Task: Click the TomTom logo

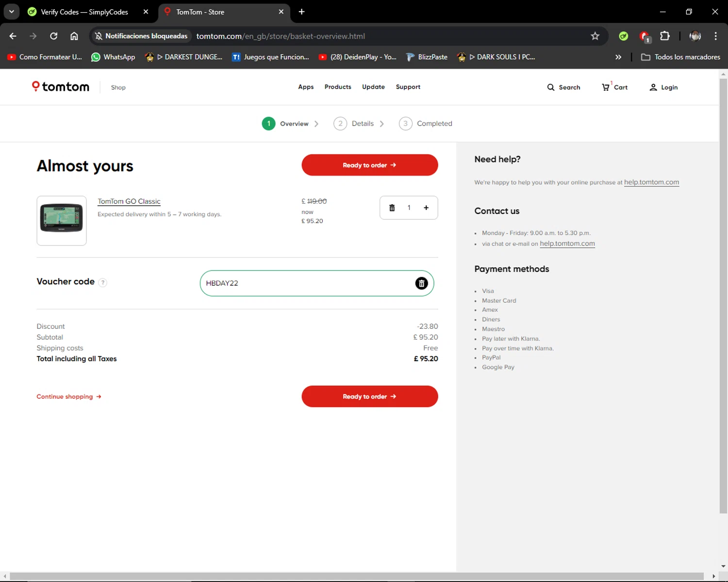Action: pyautogui.click(x=61, y=87)
